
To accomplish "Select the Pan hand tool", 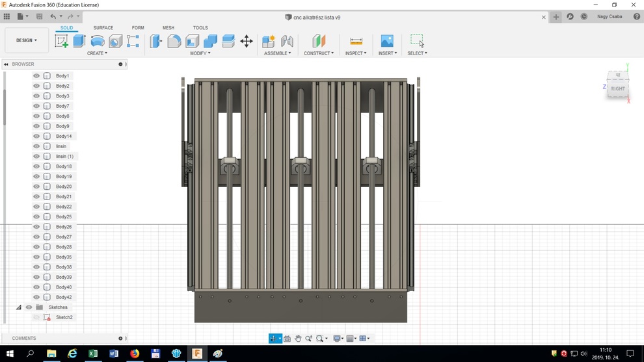I will pos(298,339).
